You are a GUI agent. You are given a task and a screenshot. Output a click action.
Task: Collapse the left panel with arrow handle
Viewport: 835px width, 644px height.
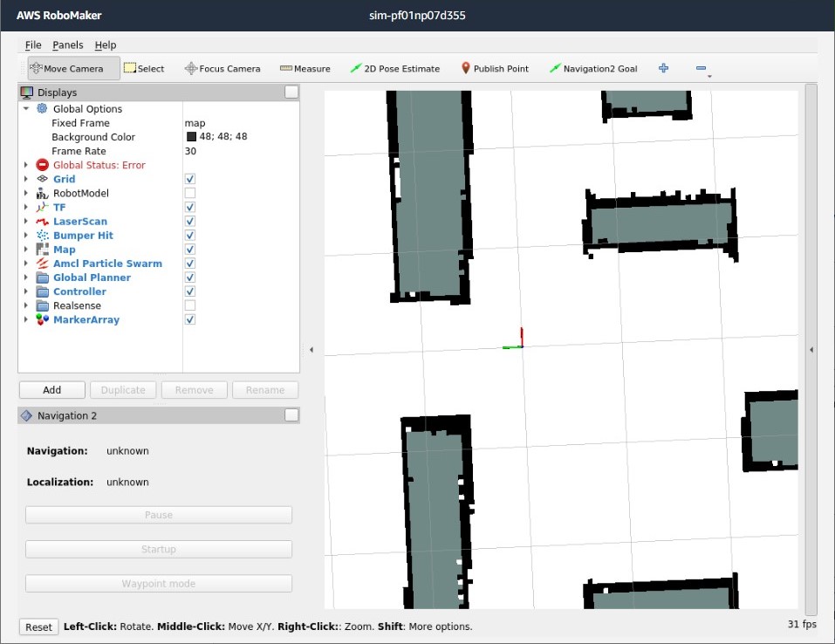click(x=311, y=350)
